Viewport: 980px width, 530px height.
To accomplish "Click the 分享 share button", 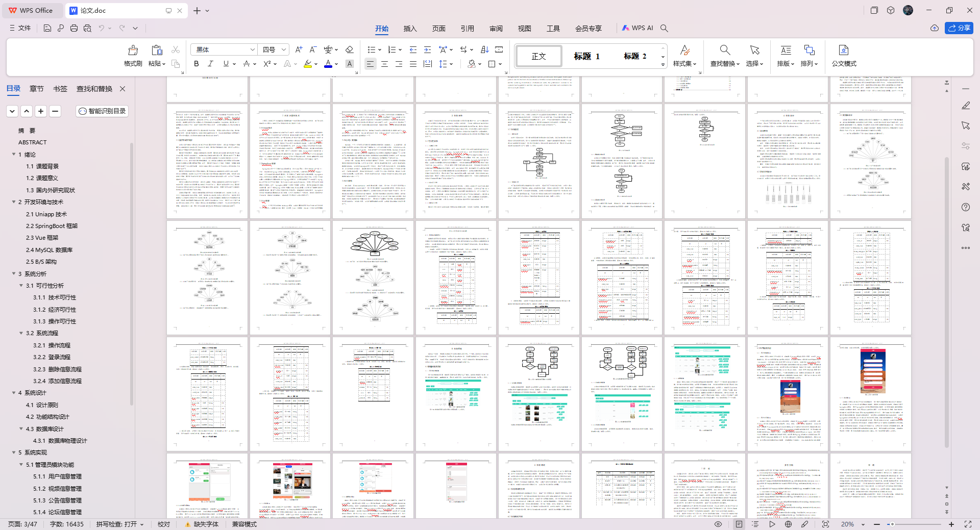I will click(959, 28).
